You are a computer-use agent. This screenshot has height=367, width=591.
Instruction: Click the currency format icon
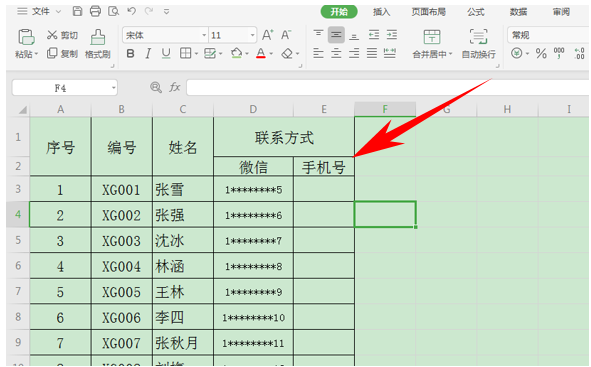(517, 54)
